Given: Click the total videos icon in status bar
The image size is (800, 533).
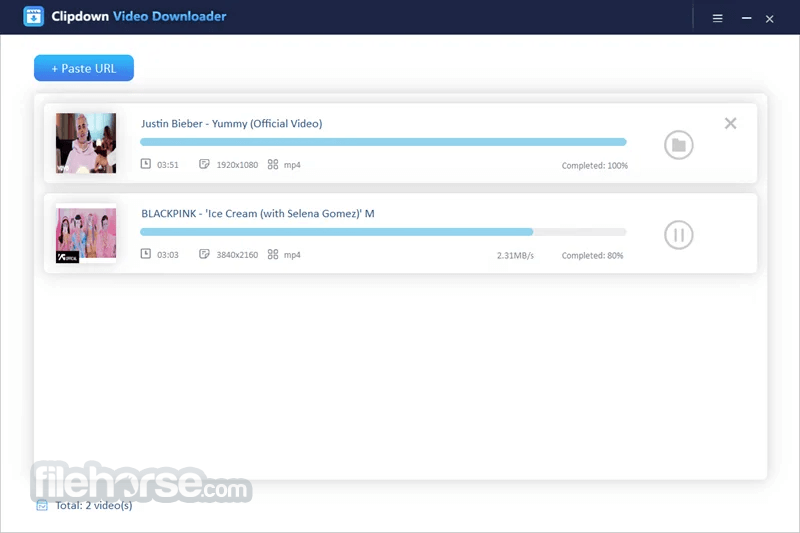Looking at the screenshot, I should click(42, 505).
